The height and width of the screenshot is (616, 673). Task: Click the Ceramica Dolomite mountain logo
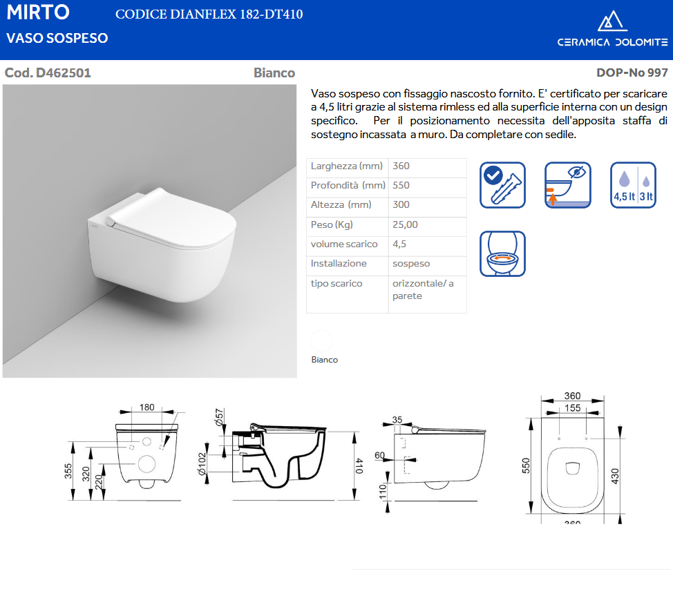click(612, 22)
